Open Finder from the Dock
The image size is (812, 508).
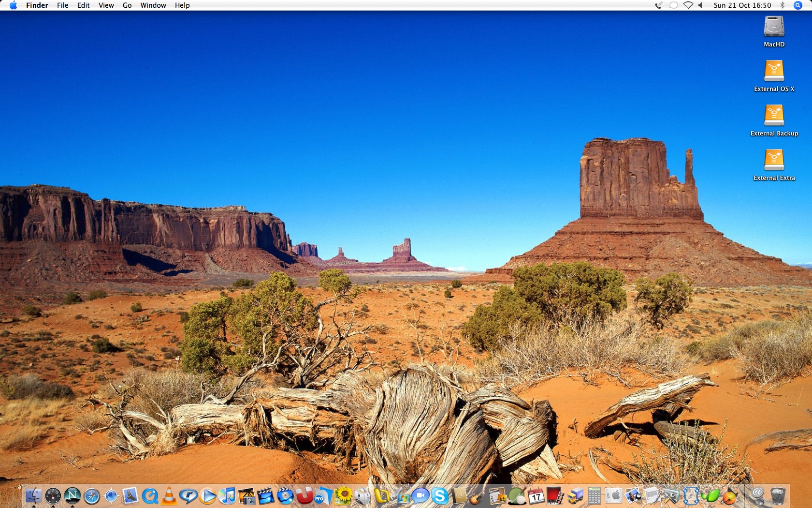click(x=33, y=496)
